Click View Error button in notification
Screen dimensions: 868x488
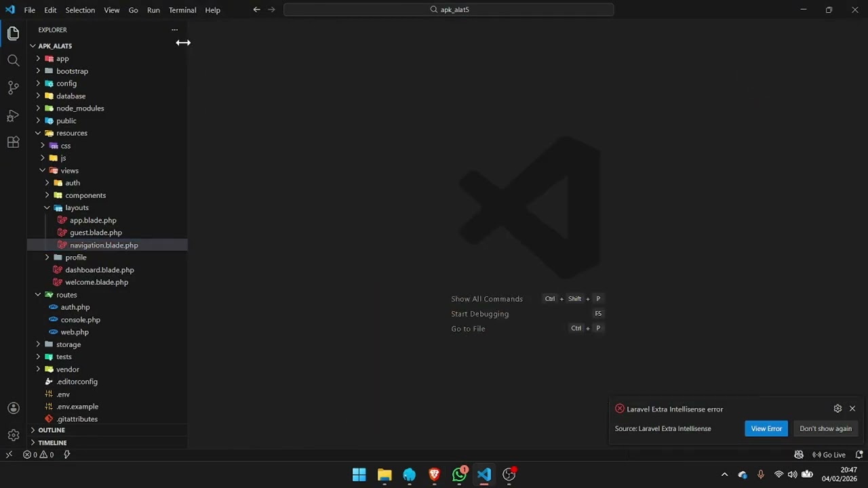point(766,428)
